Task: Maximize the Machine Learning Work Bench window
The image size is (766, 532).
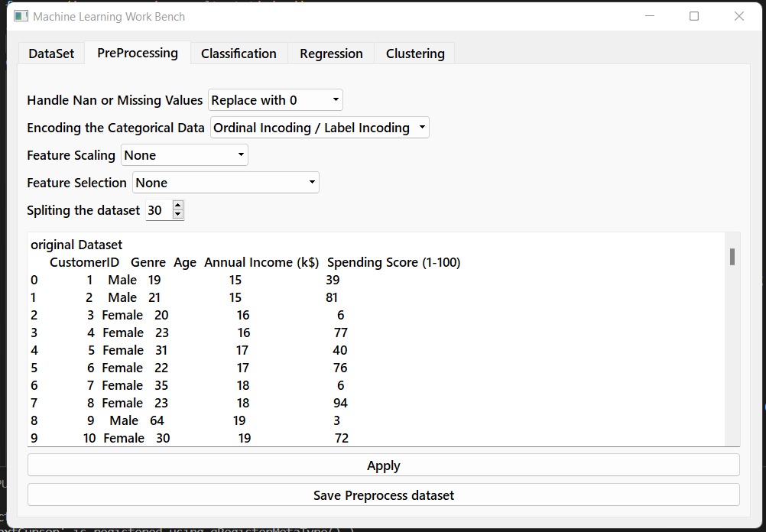Action: [694, 16]
